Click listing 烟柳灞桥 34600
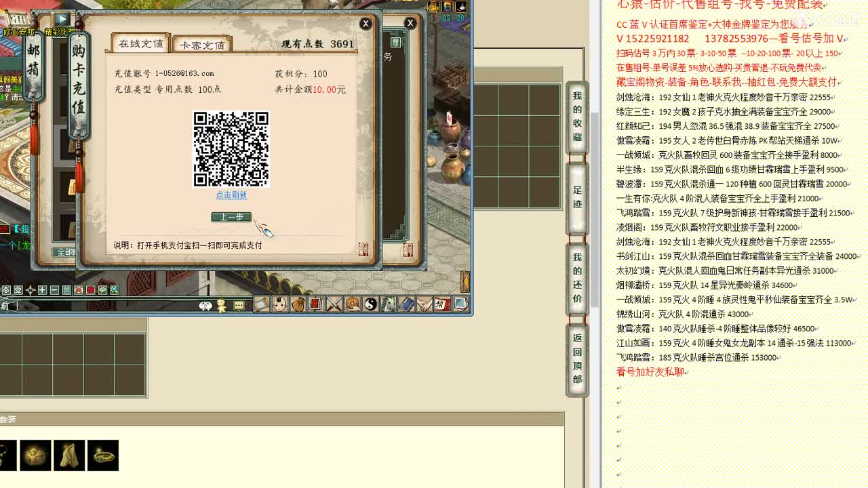868x488 pixels. pos(705,285)
